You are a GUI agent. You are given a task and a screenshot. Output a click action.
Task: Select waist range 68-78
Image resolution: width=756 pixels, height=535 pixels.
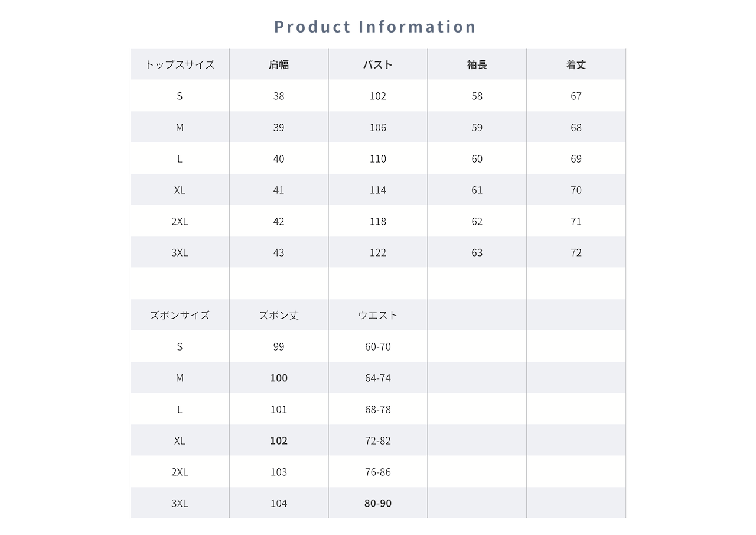(378, 409)
